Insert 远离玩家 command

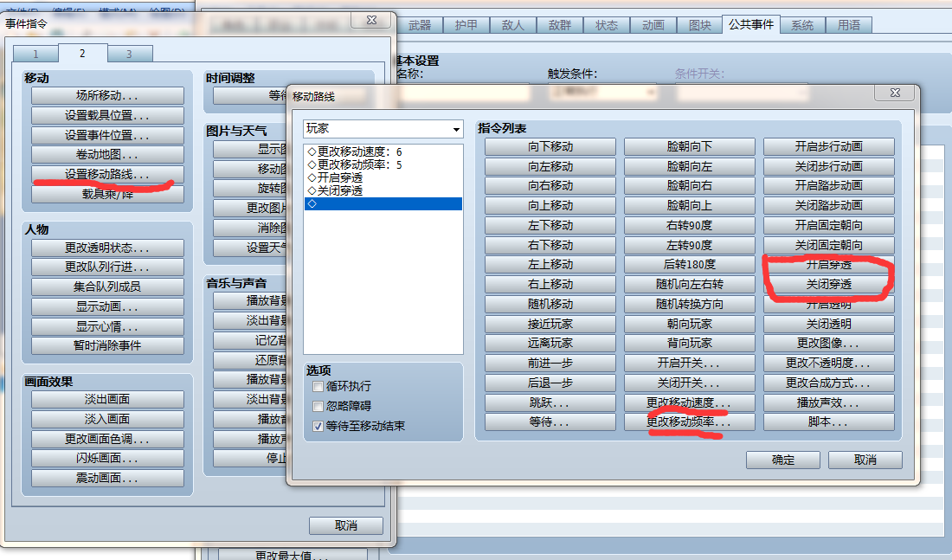(550, 343)
